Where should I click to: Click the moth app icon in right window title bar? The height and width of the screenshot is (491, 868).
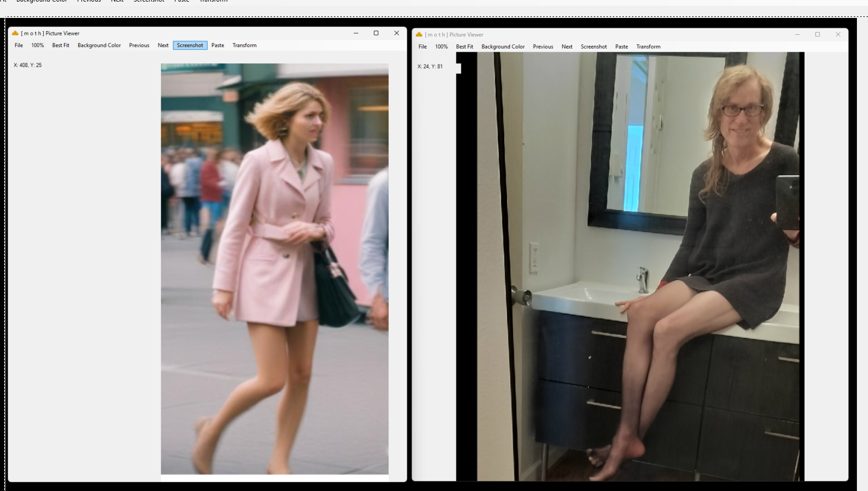(419, 35)
